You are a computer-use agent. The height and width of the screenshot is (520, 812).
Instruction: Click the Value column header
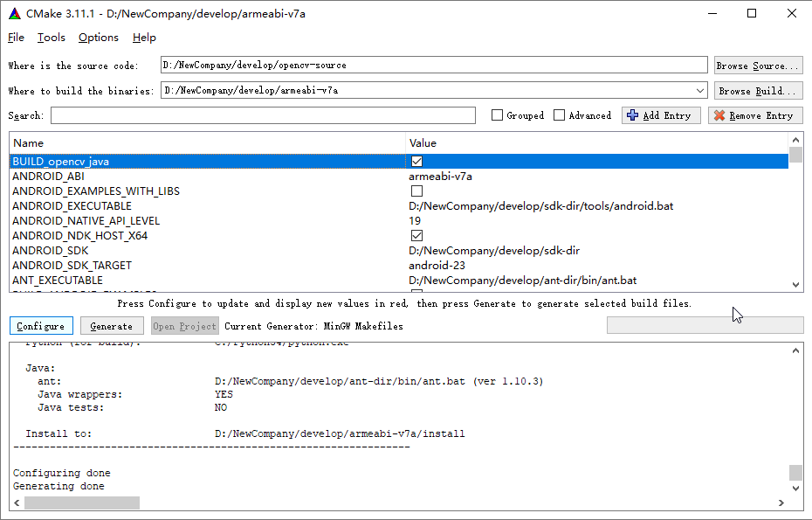click(597, 143)
